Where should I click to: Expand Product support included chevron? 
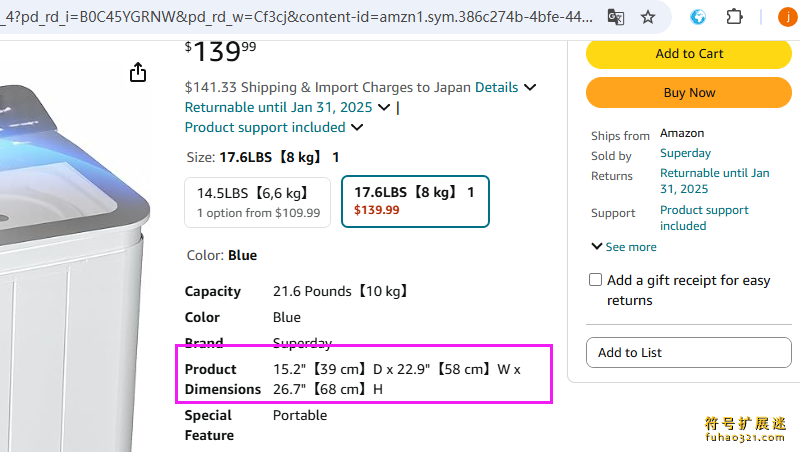click(x=357, y=127)
